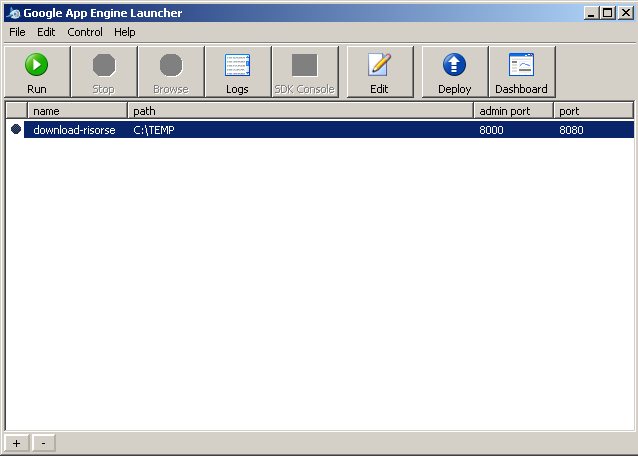Click the C:\TEMP path cell
Viewport: 638px width, 456px height.
click(x=154, y=130)
